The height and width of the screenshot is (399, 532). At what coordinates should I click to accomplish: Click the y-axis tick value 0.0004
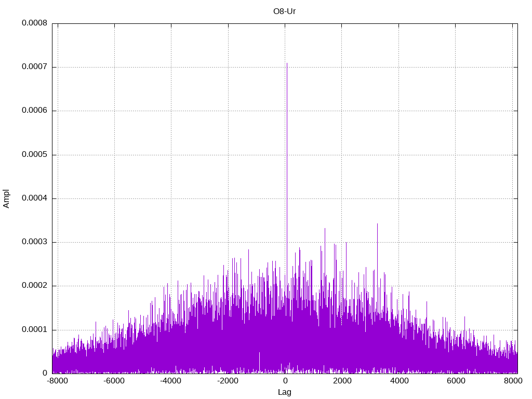34,198
